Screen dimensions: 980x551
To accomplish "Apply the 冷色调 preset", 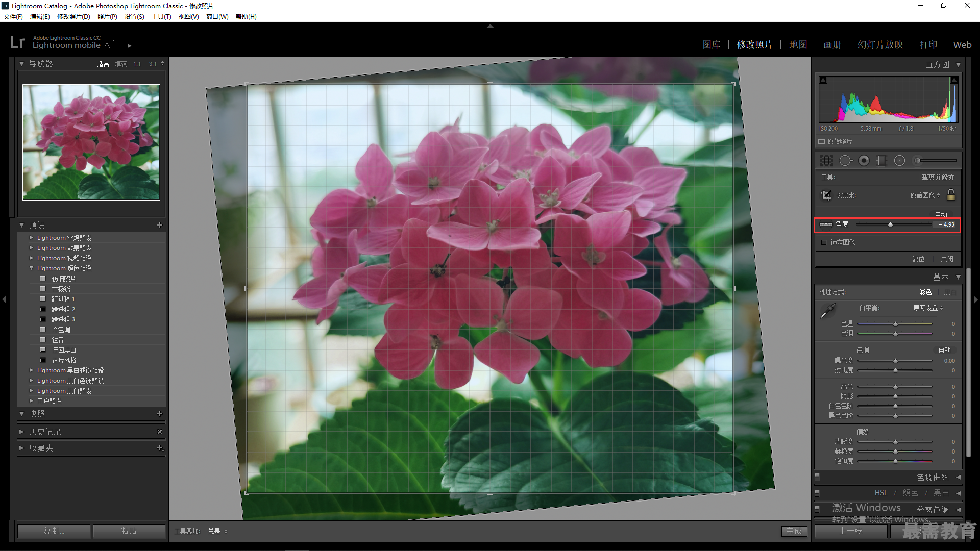I will click(61, 330).
